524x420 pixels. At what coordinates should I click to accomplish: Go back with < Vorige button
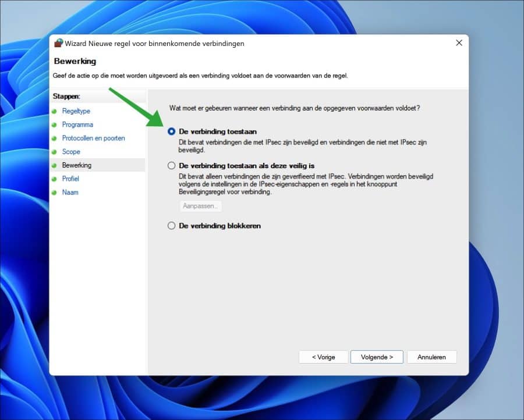[323, 357]
